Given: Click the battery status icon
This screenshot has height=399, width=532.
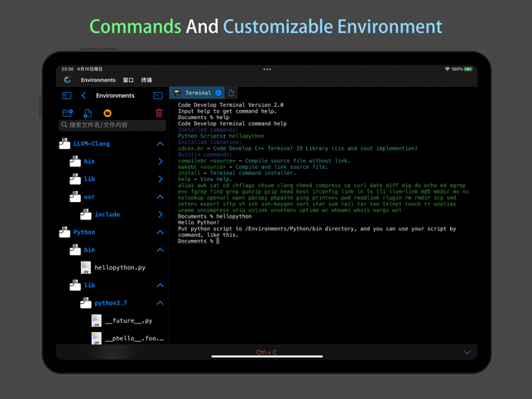Looking at the screenshot, I should click(468, 70).
